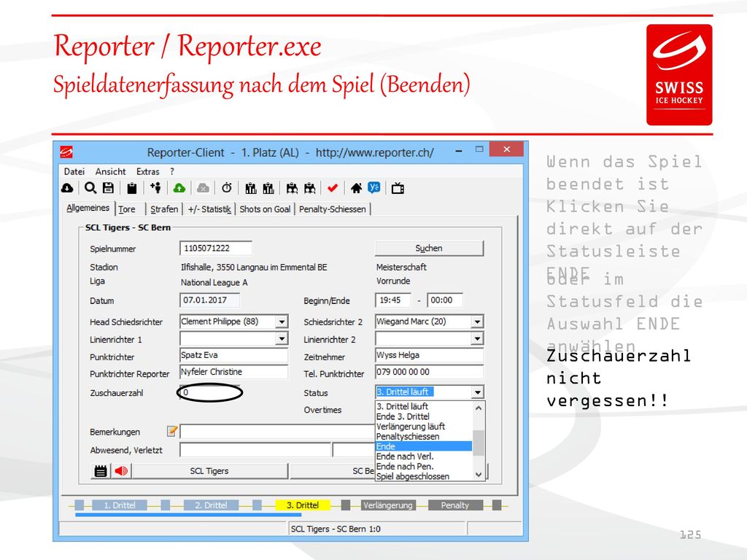Click the blue speech bubble toolbar icon
This screenshot has height=560, width=747.
click(x=374, y=188)
